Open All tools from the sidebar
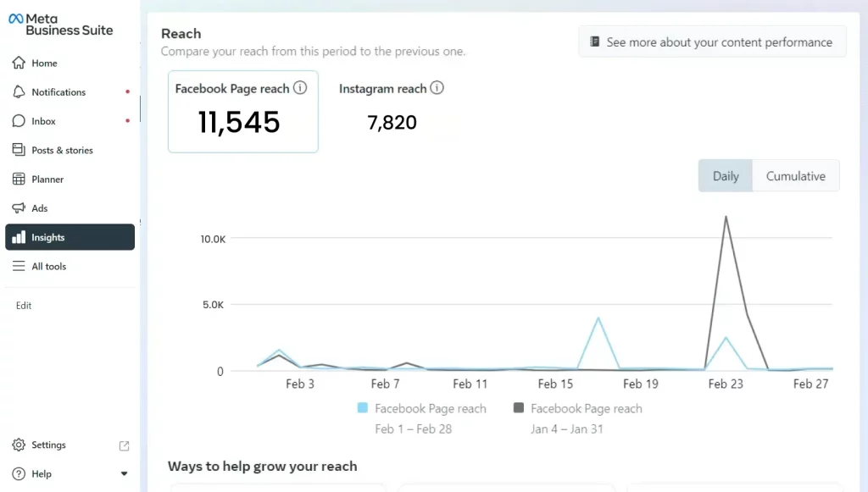The image size is (868, 492). (19, 266)
